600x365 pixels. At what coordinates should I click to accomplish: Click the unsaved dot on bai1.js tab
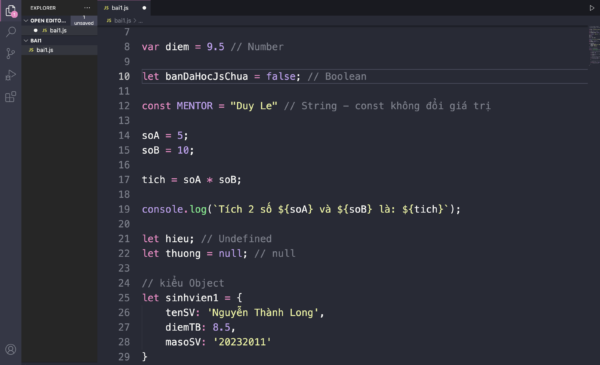144,8
